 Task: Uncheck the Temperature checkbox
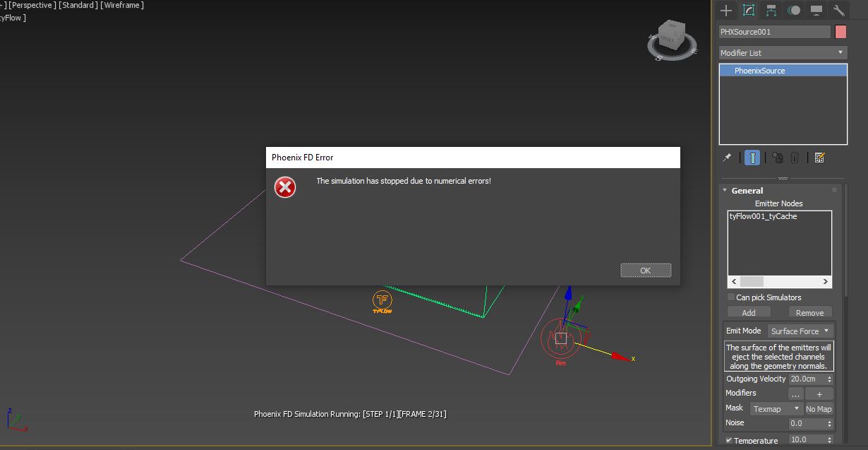click(x=729, y=441)
